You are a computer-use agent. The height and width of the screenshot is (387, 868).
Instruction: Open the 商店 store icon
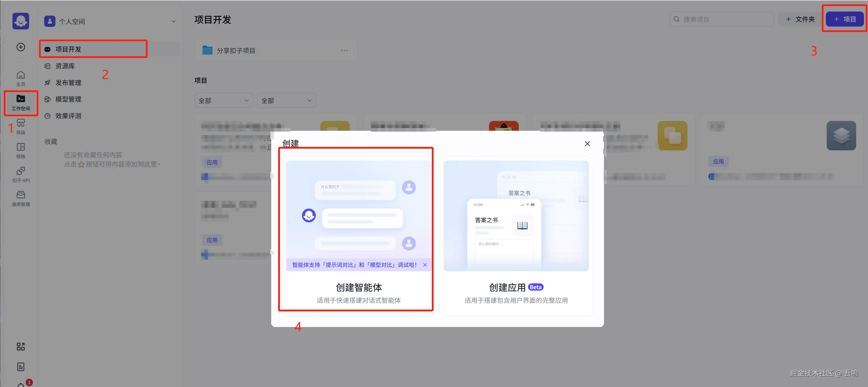pos(21,126)
